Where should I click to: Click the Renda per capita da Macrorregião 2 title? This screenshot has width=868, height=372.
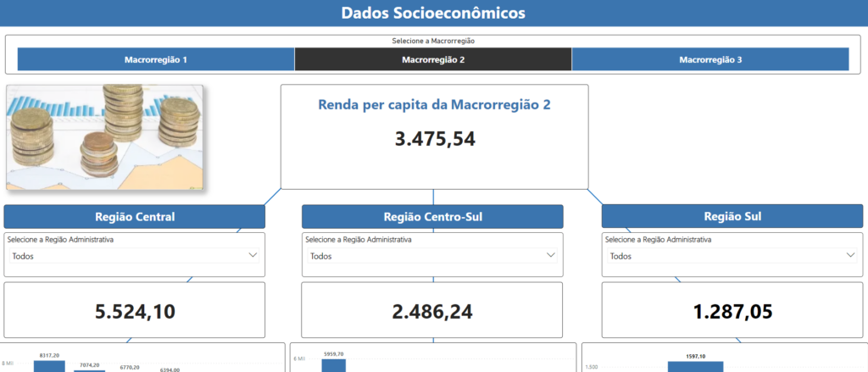(435, 104)
